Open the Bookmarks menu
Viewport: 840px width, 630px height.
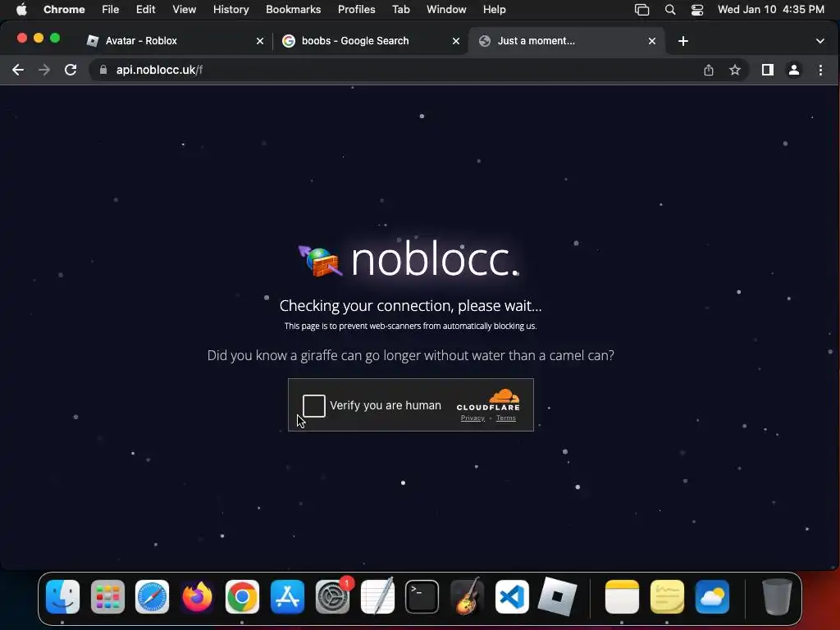(x=293, y=10)
